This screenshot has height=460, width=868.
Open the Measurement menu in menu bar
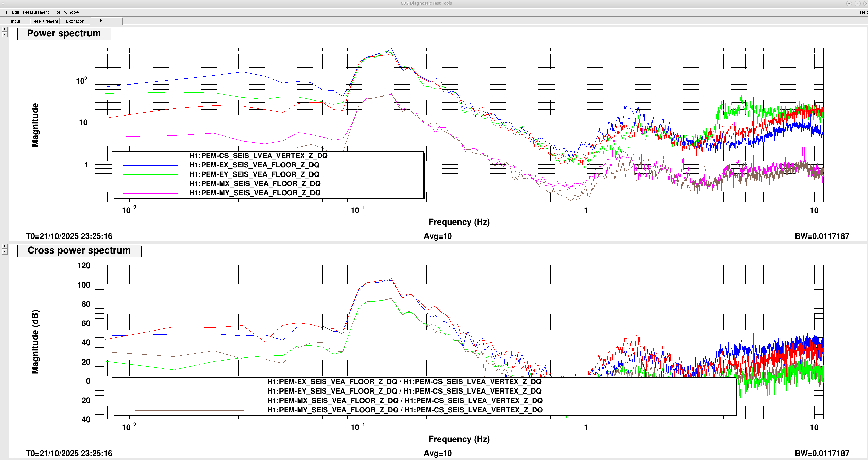pos(36,12)
